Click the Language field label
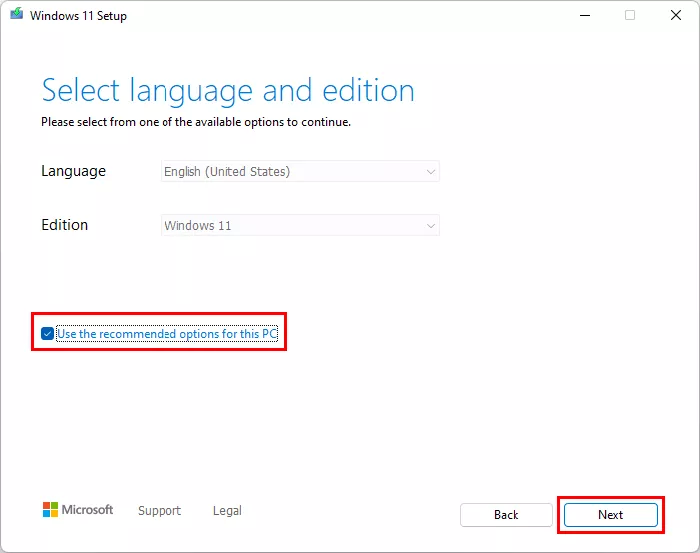 (x=74, y=171)
